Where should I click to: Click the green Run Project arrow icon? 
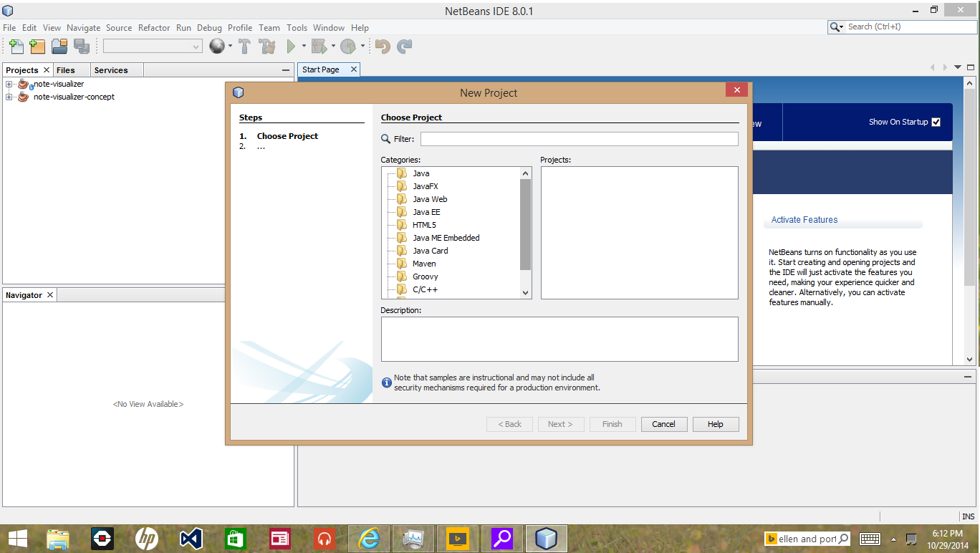click(x=291, y=47)
